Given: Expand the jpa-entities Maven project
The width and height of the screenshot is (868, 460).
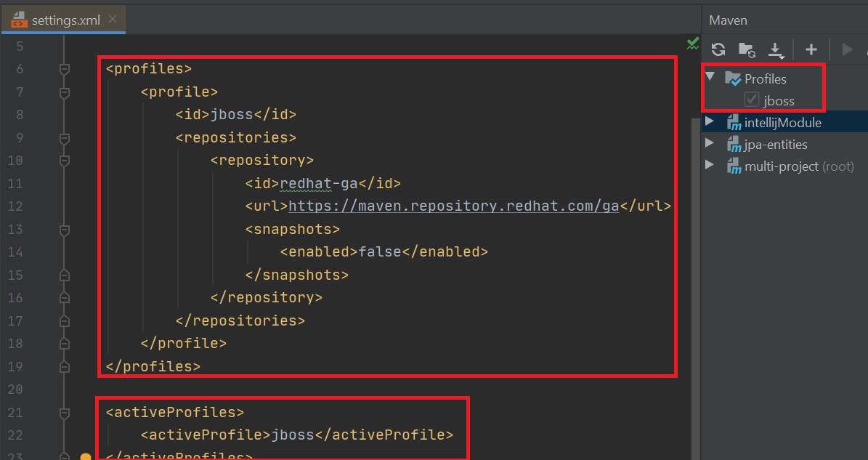Looking at the screenshot, I should point(710,144).
